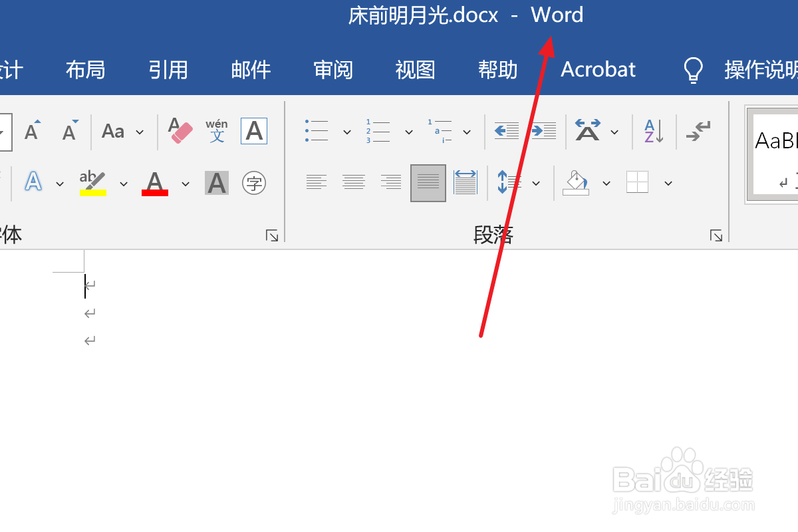This screenshot has height=532, width=798.
Task: Apply yellow text highlight color
Action: pyautogui.click(x=92, y=182)
